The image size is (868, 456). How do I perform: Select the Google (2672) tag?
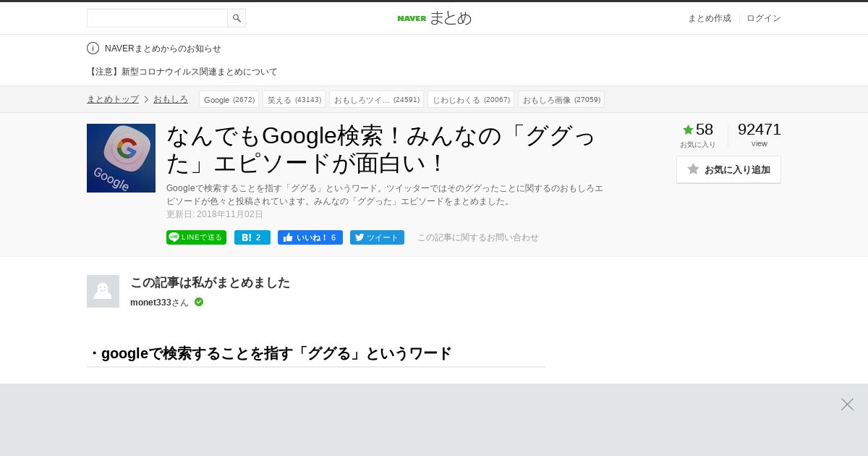point(229,99)
